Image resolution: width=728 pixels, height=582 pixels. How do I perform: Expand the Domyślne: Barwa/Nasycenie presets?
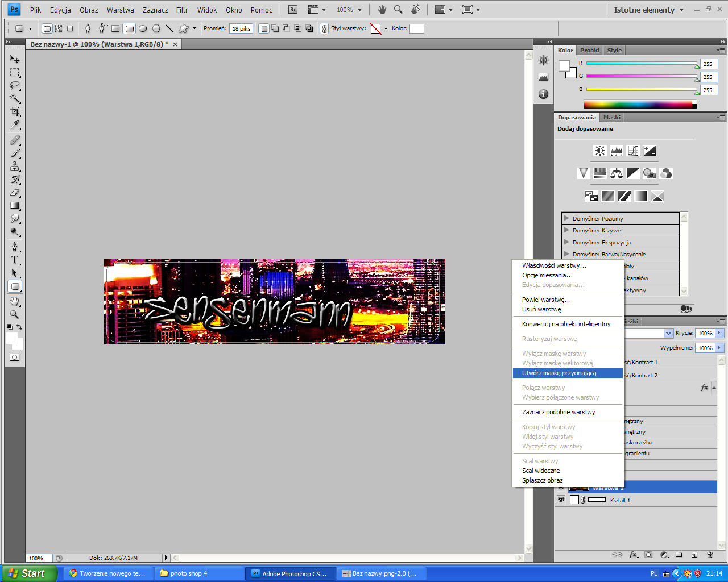pos(566,254)
